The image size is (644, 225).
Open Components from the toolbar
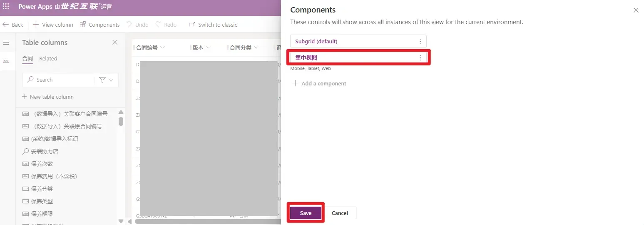click(x=99, y=25)
